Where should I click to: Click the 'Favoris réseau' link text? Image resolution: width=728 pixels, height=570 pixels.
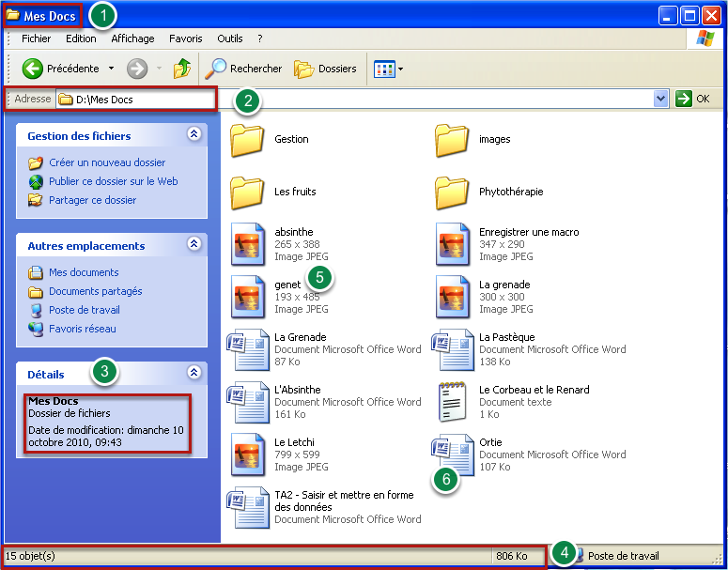coord(83,329)
